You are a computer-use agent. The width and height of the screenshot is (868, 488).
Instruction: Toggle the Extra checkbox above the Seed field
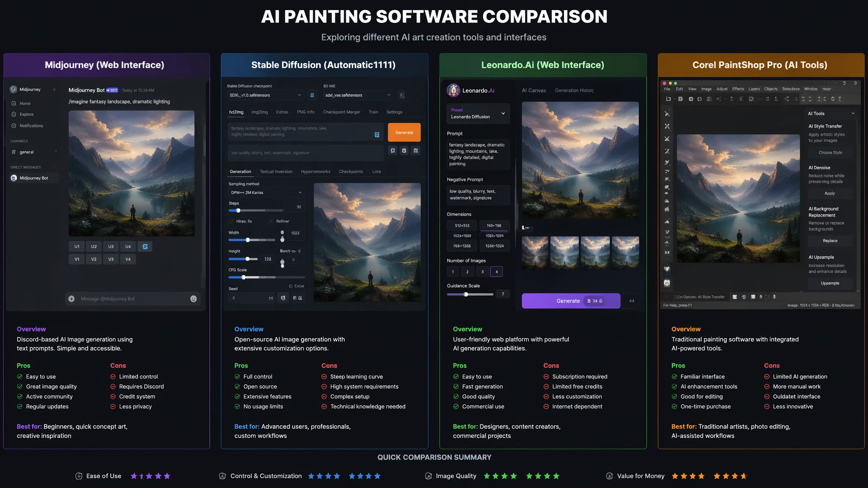coord(291,286)
